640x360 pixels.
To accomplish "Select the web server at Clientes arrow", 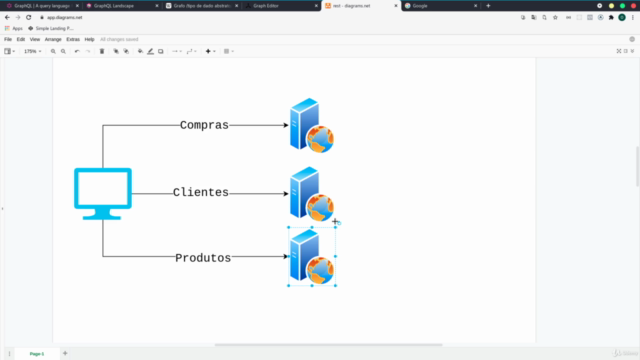I will click(x=312, y=193).
